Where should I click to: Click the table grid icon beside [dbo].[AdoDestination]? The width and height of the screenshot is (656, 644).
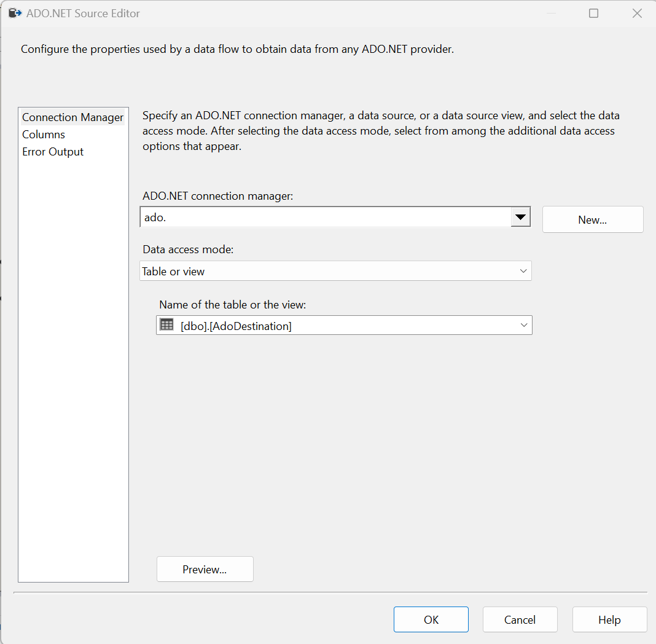pos(166,324)
